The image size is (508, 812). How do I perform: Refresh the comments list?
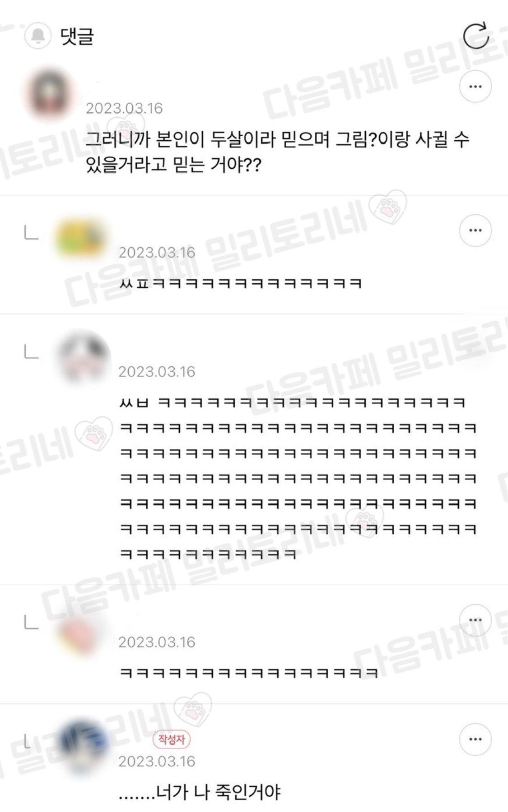(x=476, y=35)
